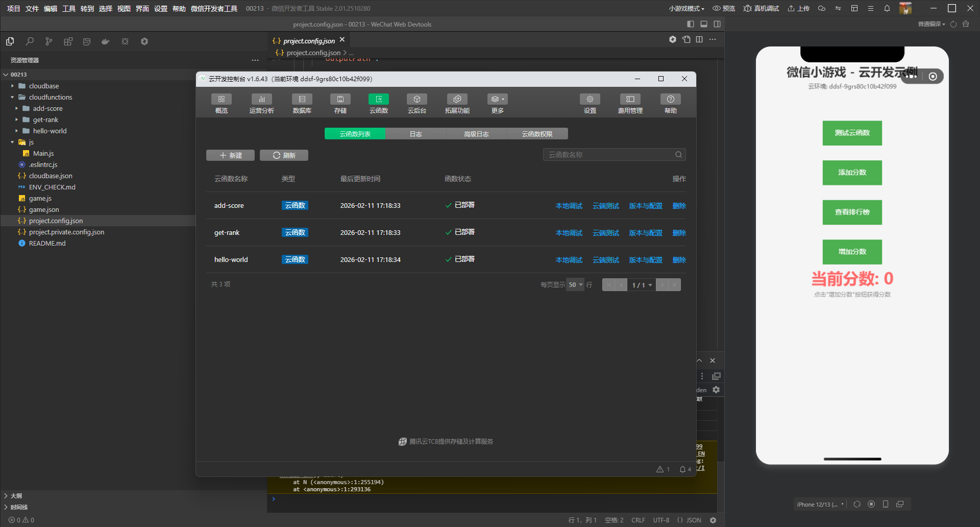The height and width of the screenshot is (527, 980).
Task: Click the capsule record circle in simulator
Action: click(x=933, y=77)
